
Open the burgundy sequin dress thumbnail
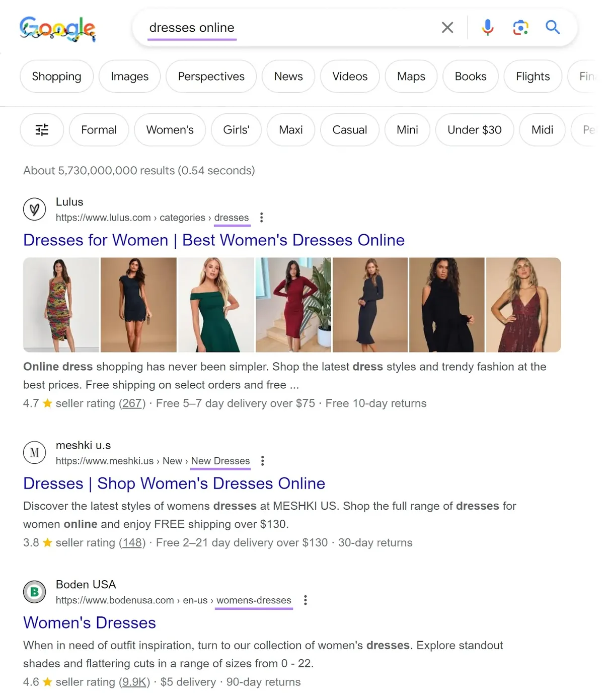point(523,305)
